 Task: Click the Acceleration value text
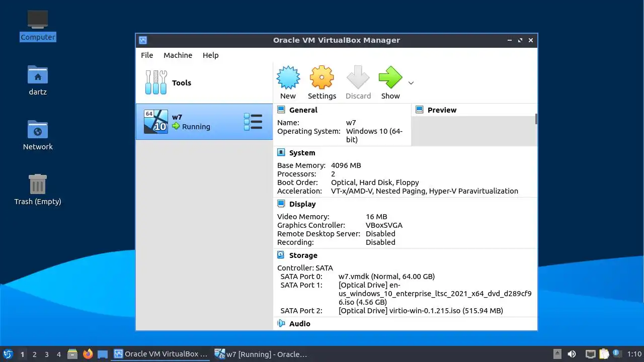coord(425,191)
